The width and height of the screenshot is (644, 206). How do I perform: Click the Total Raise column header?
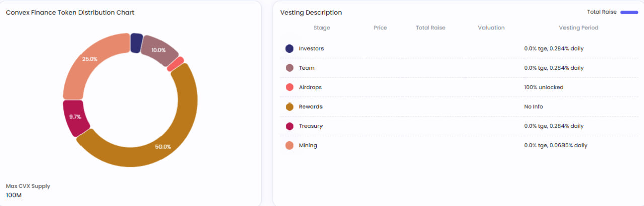click(430, 28)
